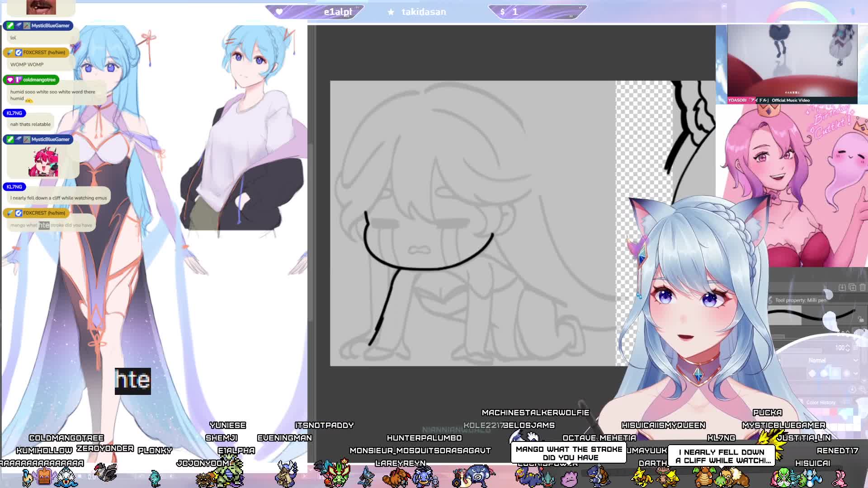
Task: Click MysticBlueGamer username above 'lol' message
Action: pyautogui.click(x=50, y=26)
